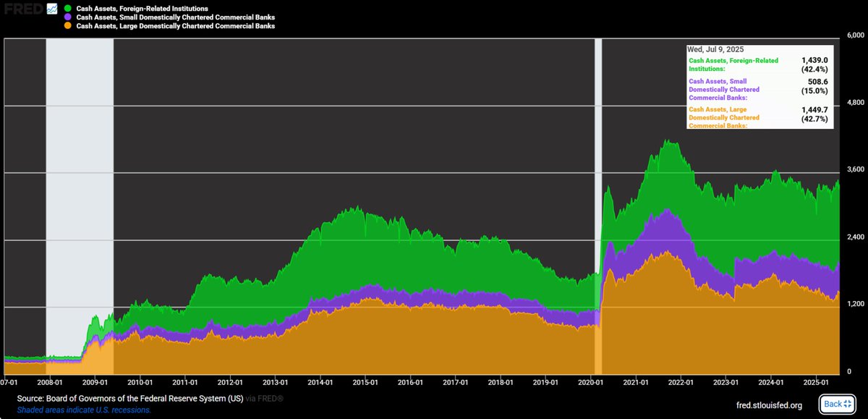The image size is (868, 419).
Task: Click the 2025-01 x-axis label
Action: tap(816, 381)
